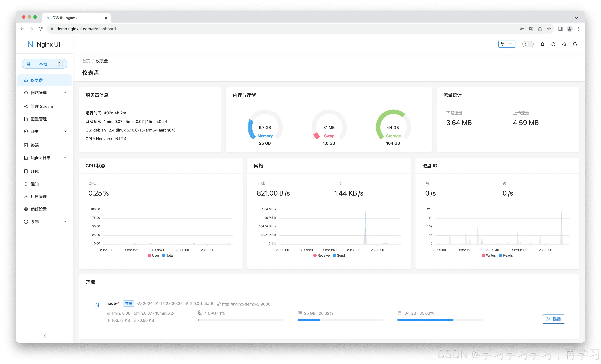601x364 pixels.
Task: Click 首页 breadcrumb link
Action: tap(86, 61)
